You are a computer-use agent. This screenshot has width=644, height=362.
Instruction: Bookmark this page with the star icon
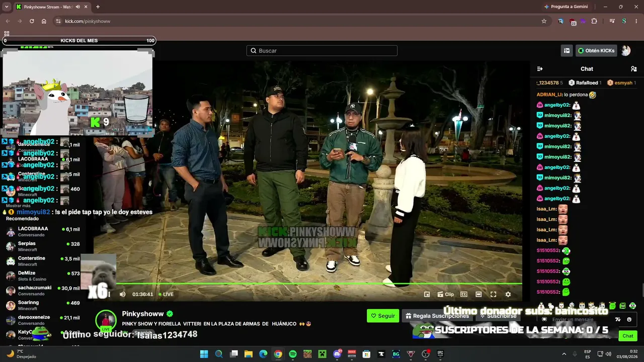point(544,21)
